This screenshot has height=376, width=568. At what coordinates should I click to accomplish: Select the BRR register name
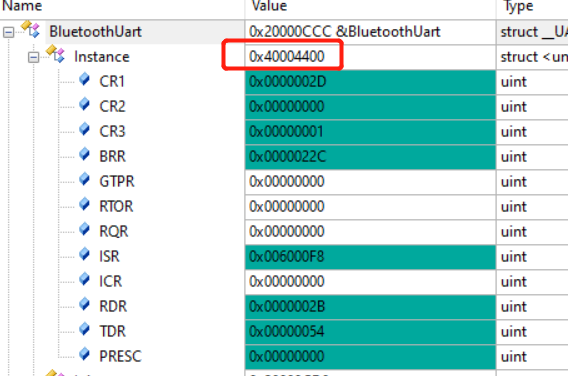[112, 157]
